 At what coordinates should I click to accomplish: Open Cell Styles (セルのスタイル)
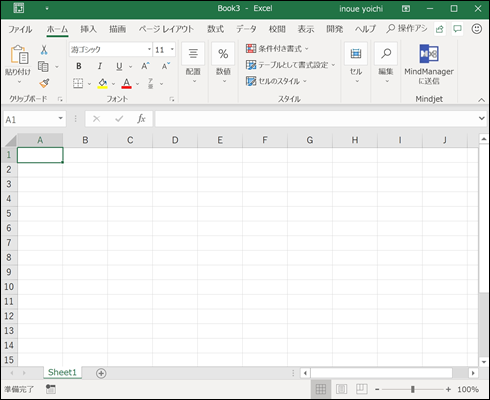[x=276, y=81]
